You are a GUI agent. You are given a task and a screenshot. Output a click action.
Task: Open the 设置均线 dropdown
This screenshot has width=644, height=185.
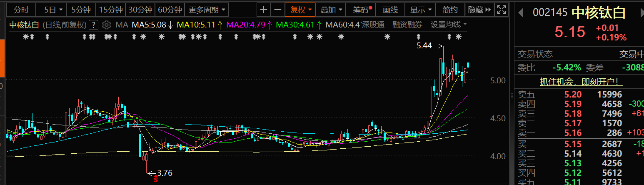[x=448, y=25]
